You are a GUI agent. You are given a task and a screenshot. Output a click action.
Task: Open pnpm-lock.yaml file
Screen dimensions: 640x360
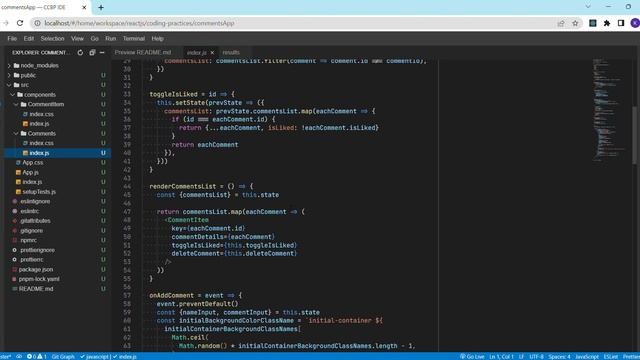point(39,279)
